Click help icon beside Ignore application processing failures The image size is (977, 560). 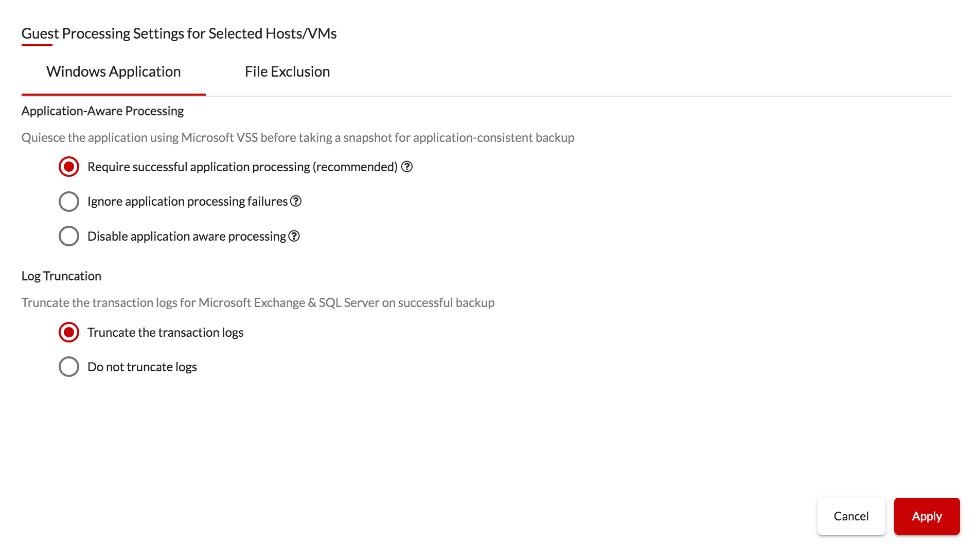[x=296, y=201]
